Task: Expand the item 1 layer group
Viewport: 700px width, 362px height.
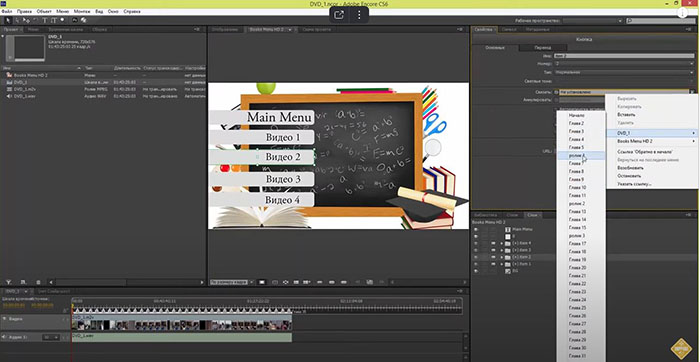Action: click(x=501, y=264)
